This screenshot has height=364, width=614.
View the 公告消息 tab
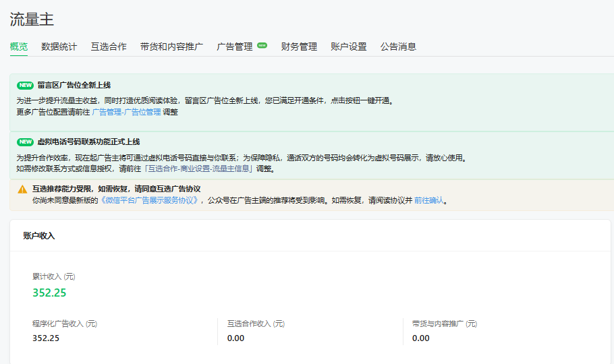[x=398, y=47]
